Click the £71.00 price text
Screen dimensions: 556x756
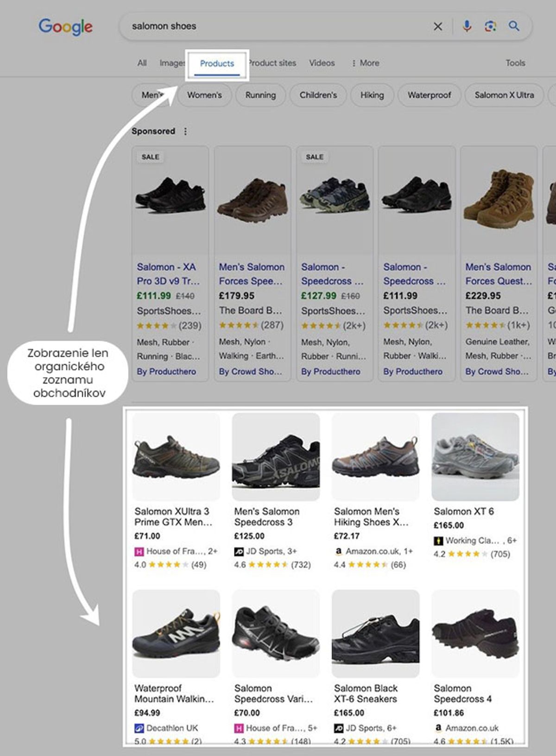pyautogui.click(x=147, y=536)
